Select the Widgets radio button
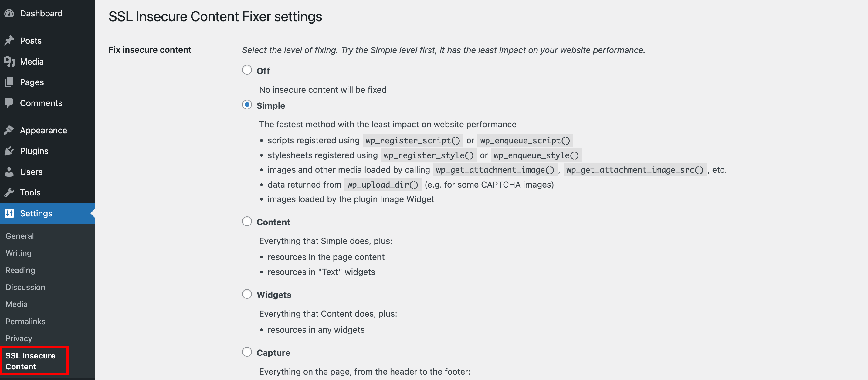Viewport: 868px width, 380px height. click(247, 294)
